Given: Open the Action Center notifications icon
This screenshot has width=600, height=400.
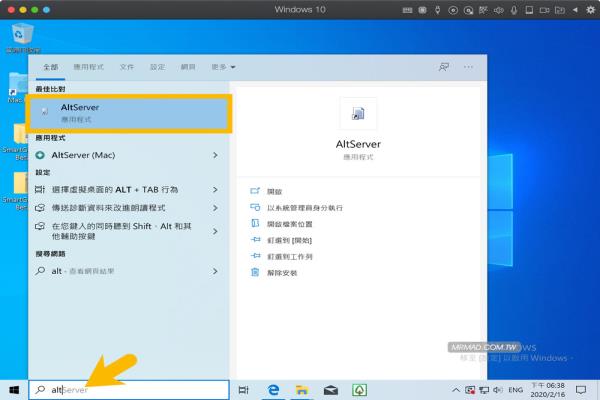Looking at the screenshot, I should click(x=581, y=390).
